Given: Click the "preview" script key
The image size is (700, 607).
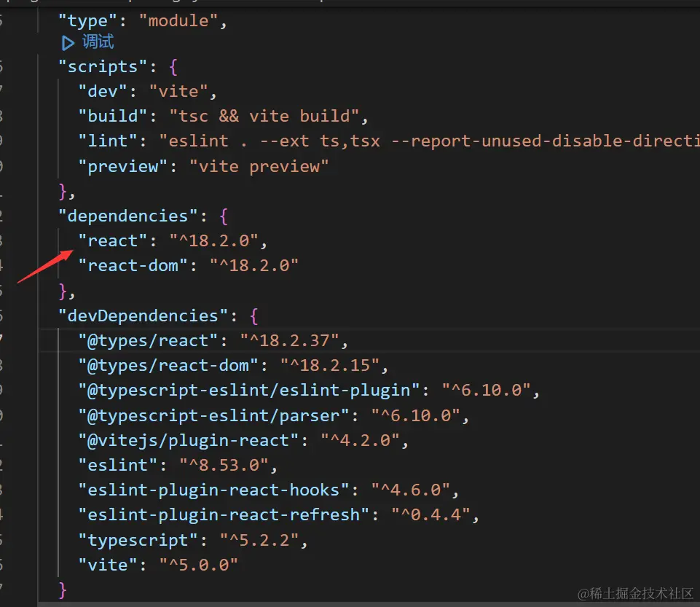Looking at the screenshot, I should point(123,167).
